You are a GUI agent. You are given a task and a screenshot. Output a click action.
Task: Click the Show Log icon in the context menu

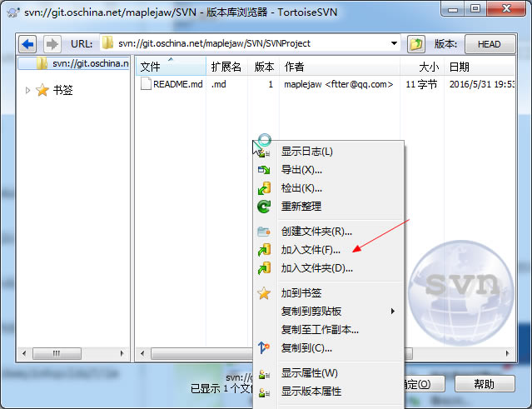264,152
